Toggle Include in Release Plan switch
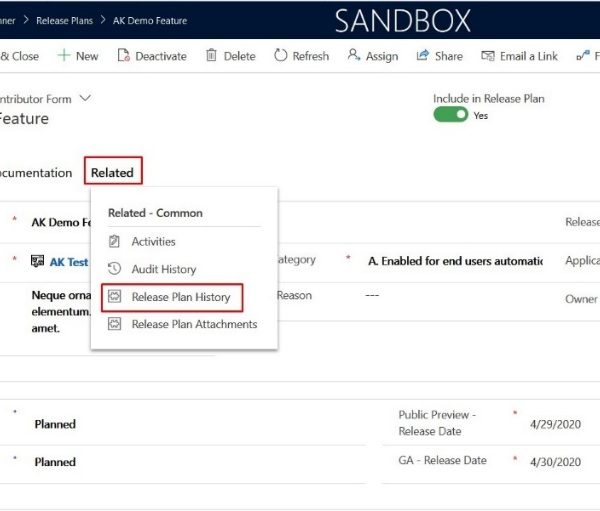The width and height of the screenshot is (600, 511). tap(450, 115)
